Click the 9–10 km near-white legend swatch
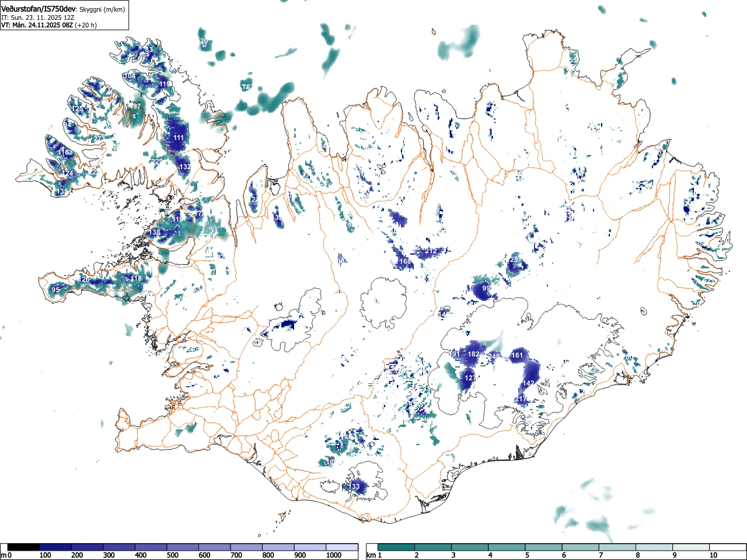 coord(692,547)
